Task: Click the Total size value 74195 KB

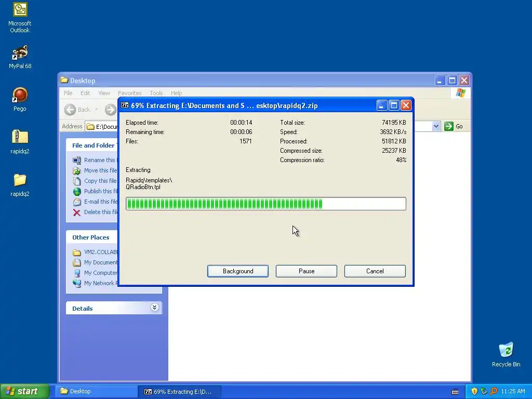Action: pos(394,123)
